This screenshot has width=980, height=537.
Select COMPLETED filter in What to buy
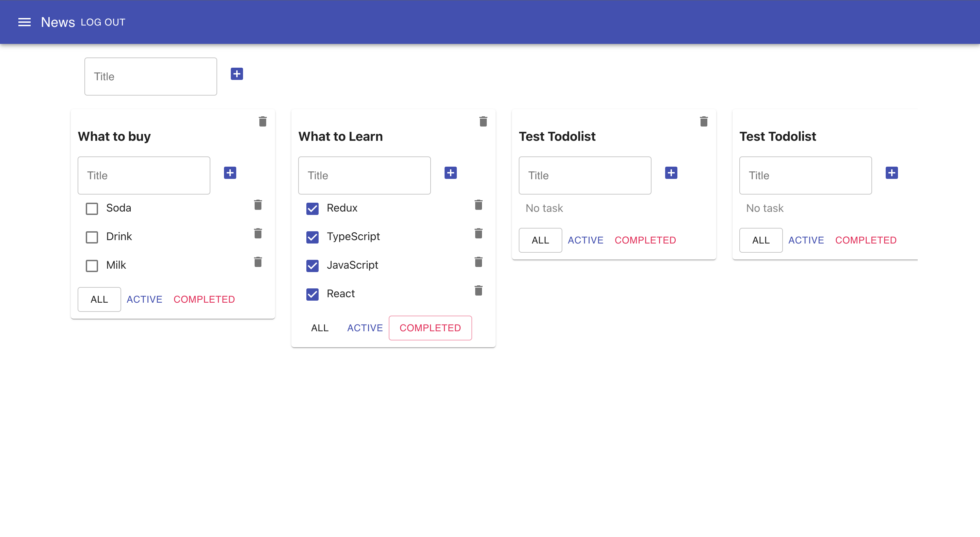coord(204,300)
